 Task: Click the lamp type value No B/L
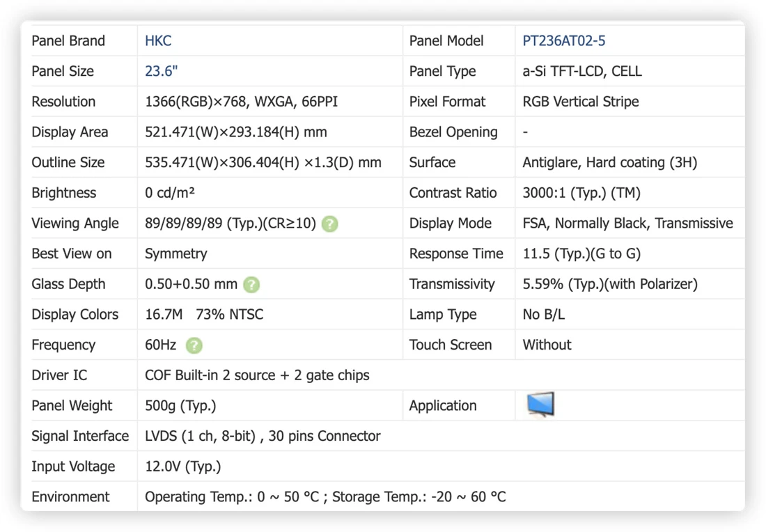544,314
